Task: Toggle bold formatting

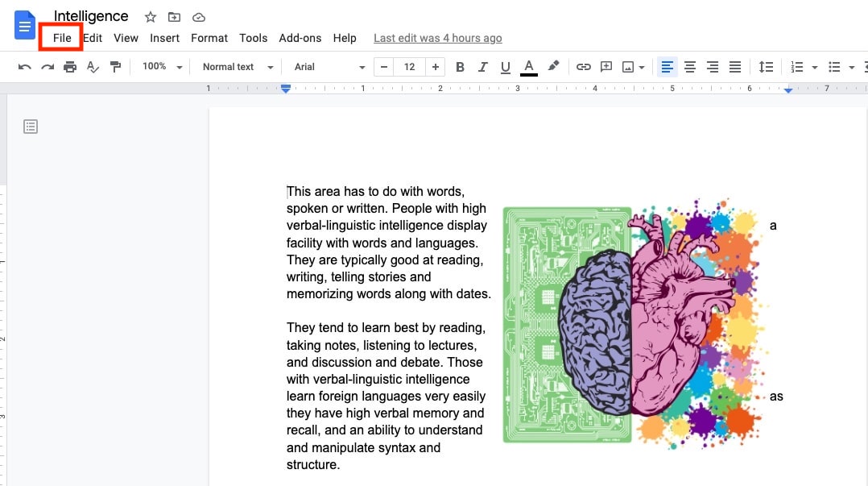Action: (460, 67)
